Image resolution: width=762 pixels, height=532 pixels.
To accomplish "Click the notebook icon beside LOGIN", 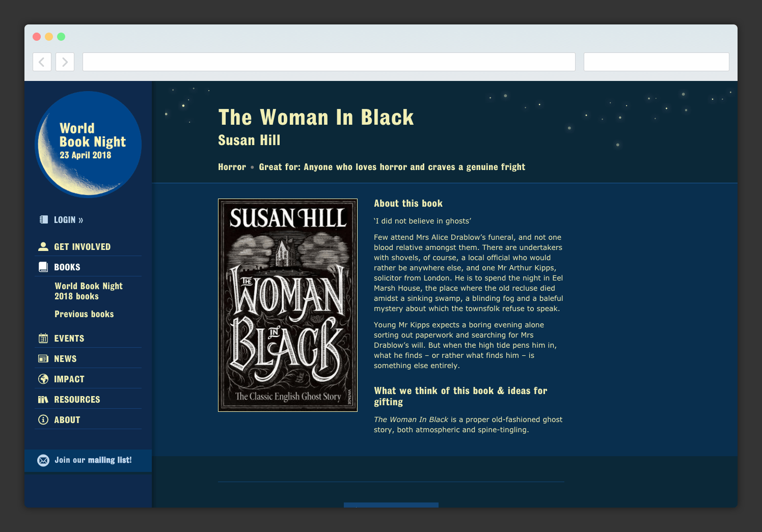I will click(44, 219).
